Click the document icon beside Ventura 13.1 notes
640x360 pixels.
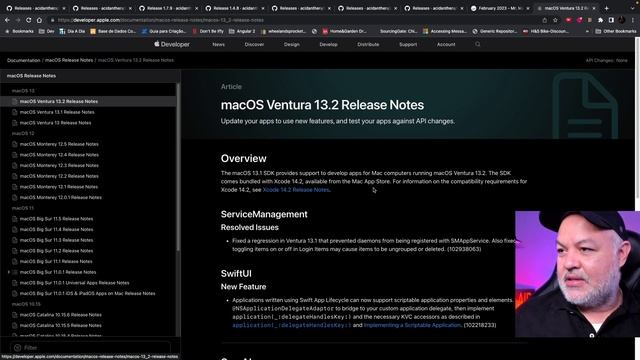pos(15,112)
